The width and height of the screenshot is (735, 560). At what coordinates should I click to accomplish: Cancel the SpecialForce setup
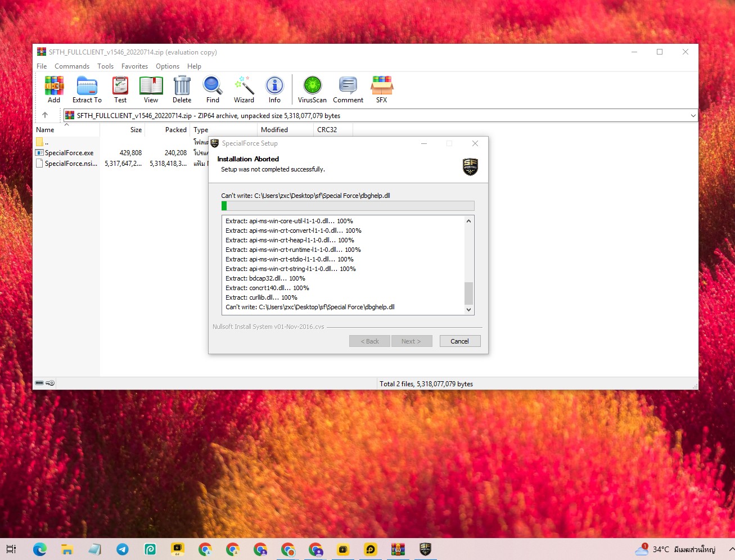[459, 341]
